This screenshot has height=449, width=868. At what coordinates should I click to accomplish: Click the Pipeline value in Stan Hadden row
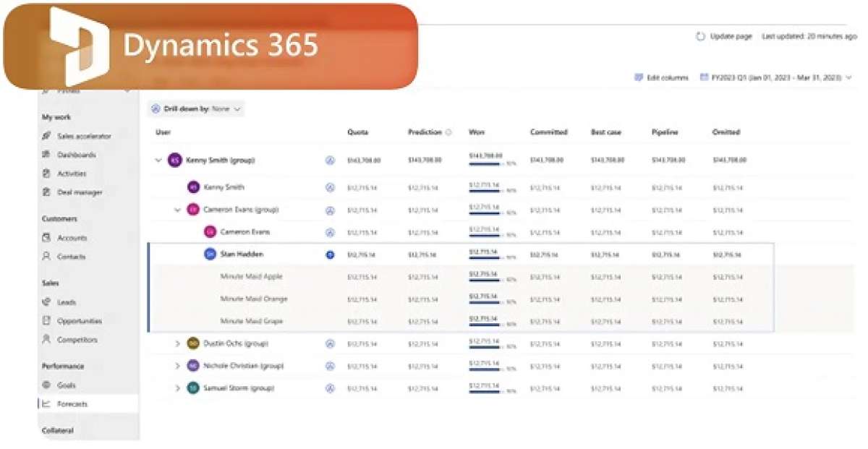pos(665,255)
